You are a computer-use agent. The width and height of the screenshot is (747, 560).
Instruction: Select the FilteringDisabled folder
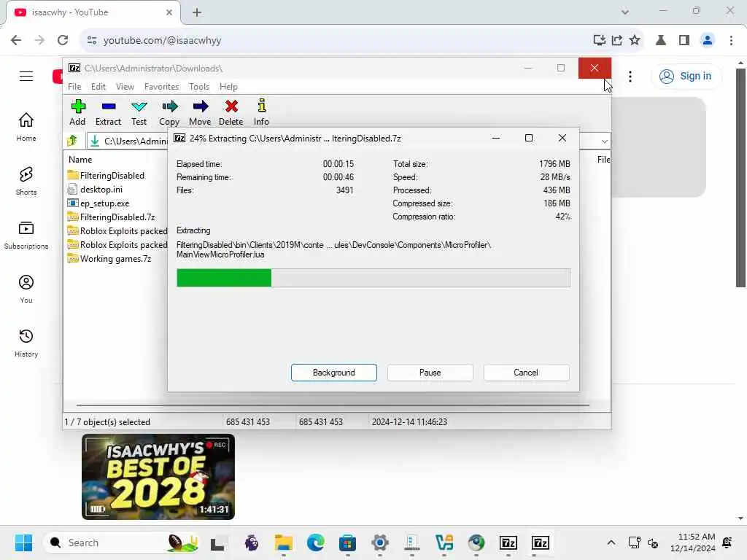click(x=106, y=175)
